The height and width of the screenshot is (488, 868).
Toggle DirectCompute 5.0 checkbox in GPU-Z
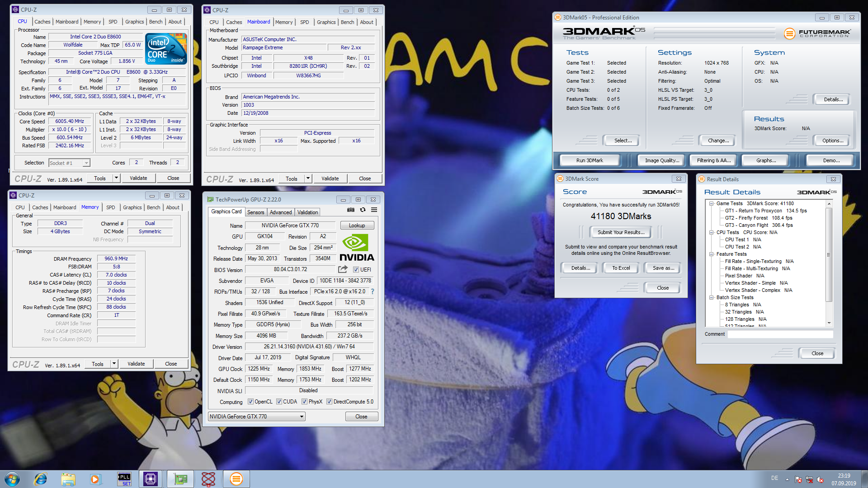pyautogui.click(x=330, y=402)
